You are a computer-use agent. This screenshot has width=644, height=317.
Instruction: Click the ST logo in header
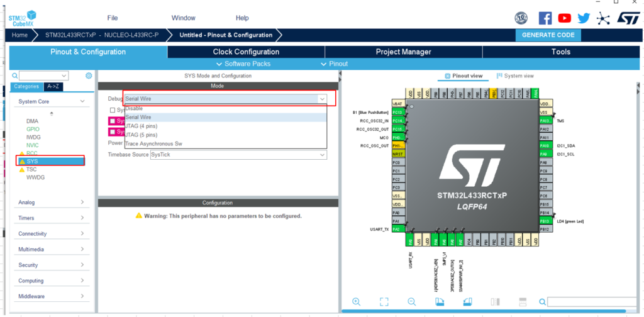[x=628, y=18]
